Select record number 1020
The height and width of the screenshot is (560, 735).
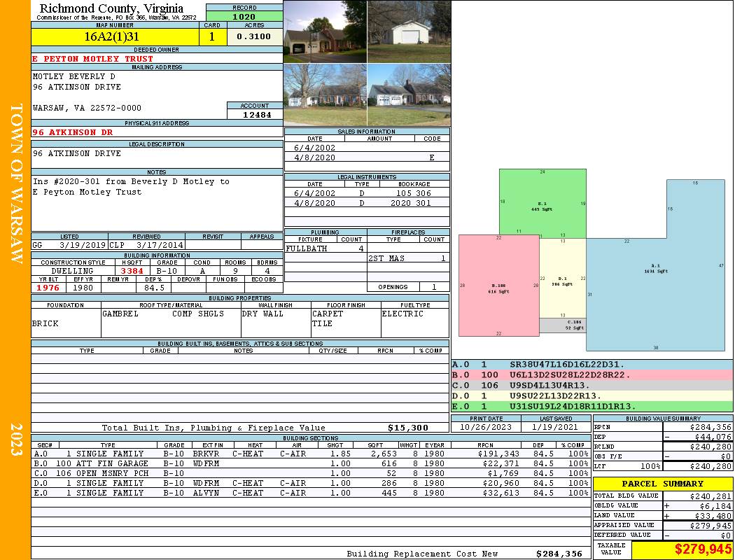tap(244, 16)
